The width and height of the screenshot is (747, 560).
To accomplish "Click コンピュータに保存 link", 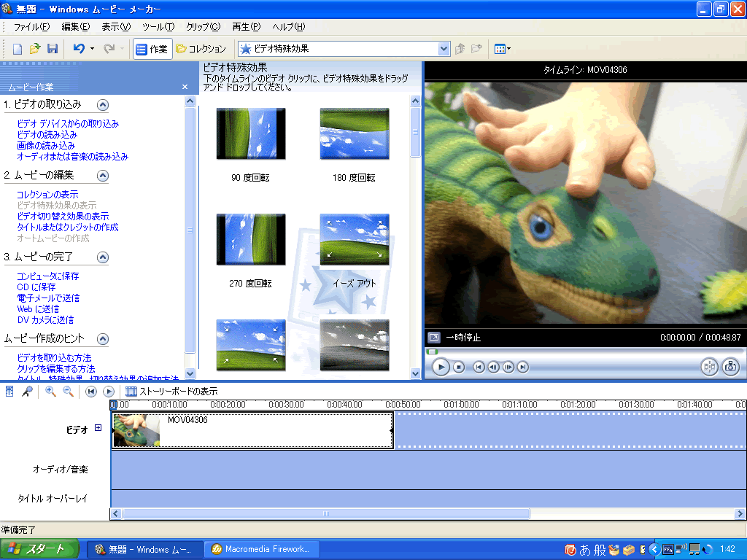I will tap(47, 276).
